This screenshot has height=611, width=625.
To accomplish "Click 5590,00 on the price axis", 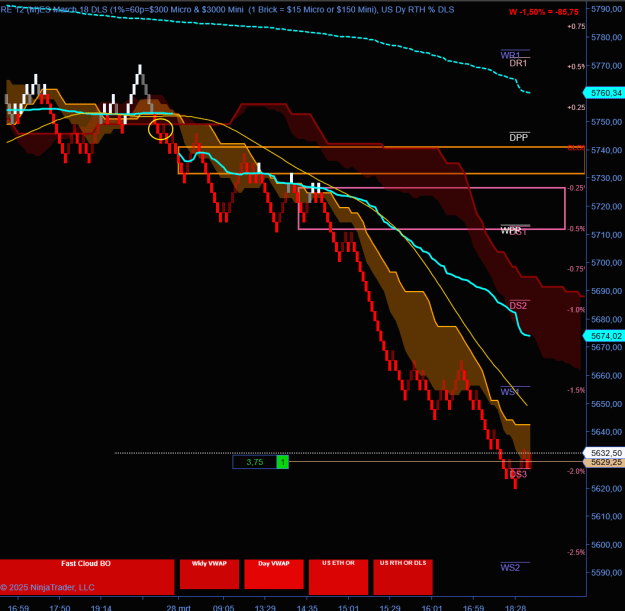I will (x=606, y=573).
